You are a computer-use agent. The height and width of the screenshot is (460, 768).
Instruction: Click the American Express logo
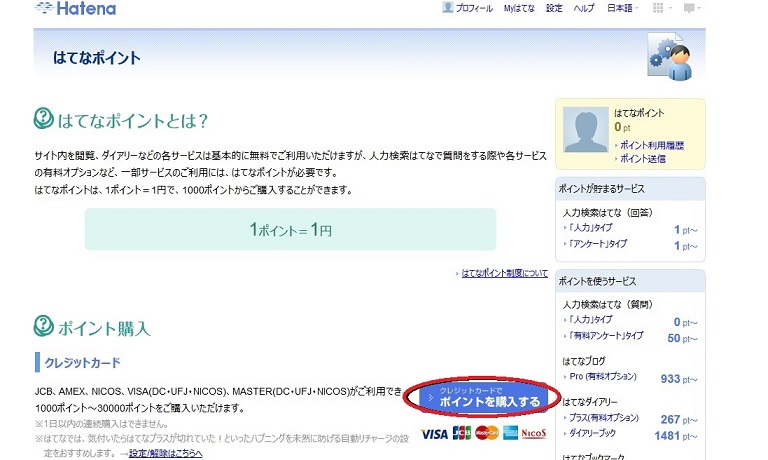[510, 433]
